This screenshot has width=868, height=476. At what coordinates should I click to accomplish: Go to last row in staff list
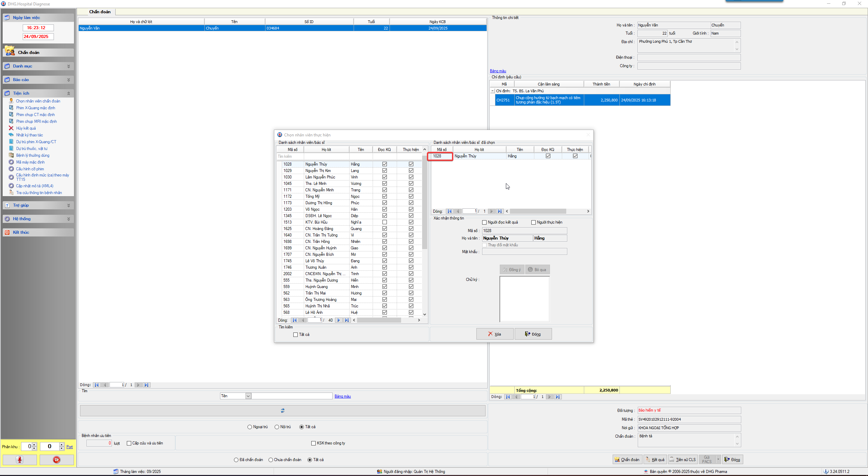click(x=347, y=320)
